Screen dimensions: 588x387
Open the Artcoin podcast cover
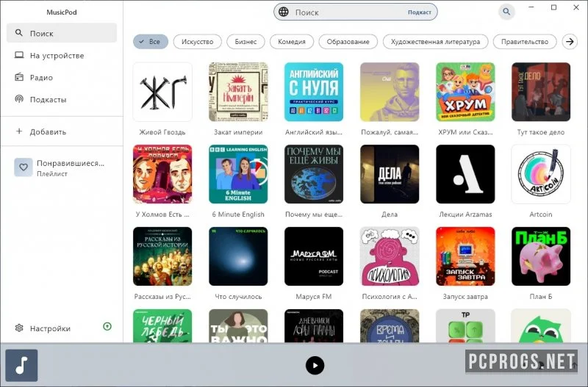[x=541, y=174]
